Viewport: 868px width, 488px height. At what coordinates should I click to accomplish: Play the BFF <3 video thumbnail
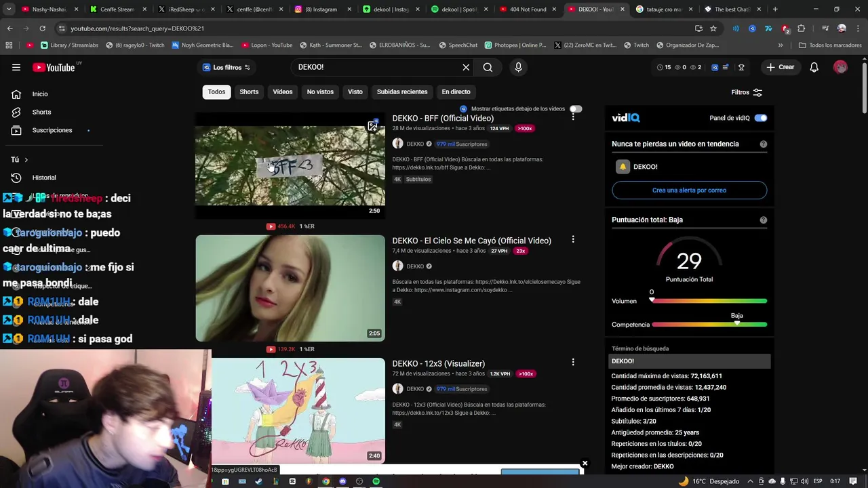point(290,165)
